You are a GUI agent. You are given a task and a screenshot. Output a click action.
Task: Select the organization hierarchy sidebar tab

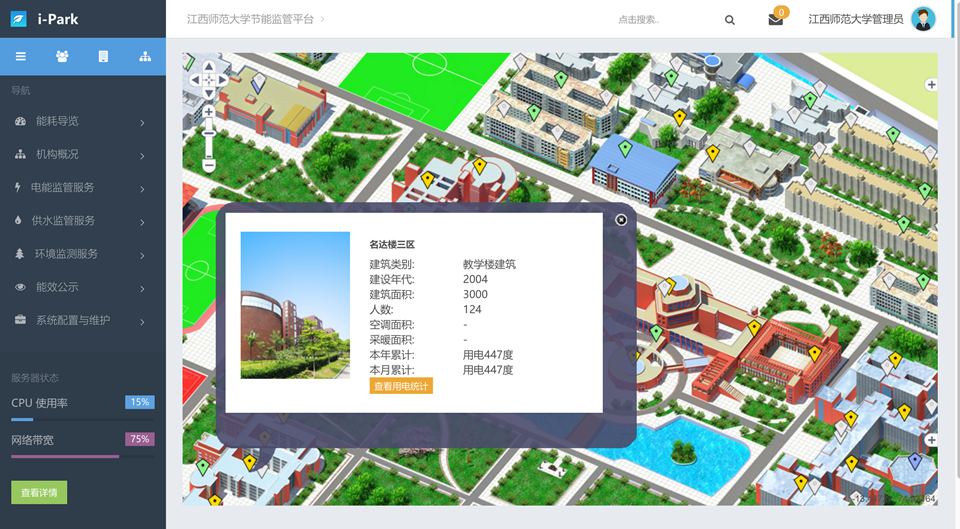[145, 57]
